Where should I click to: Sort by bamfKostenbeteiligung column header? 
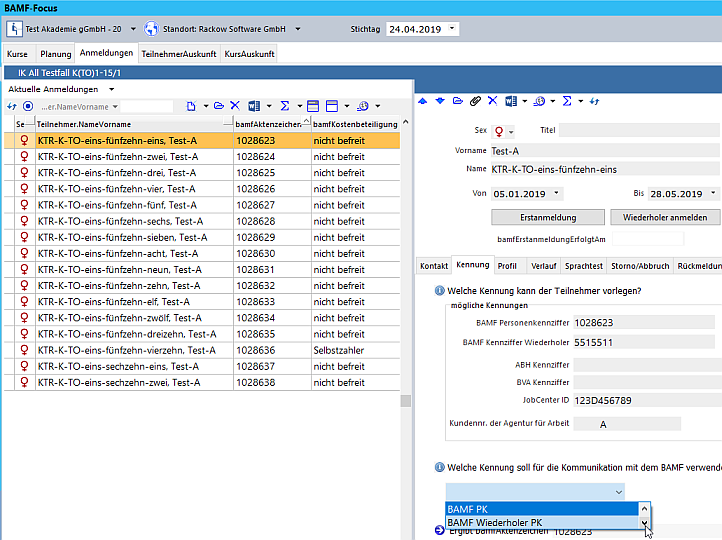coord(355,124)
